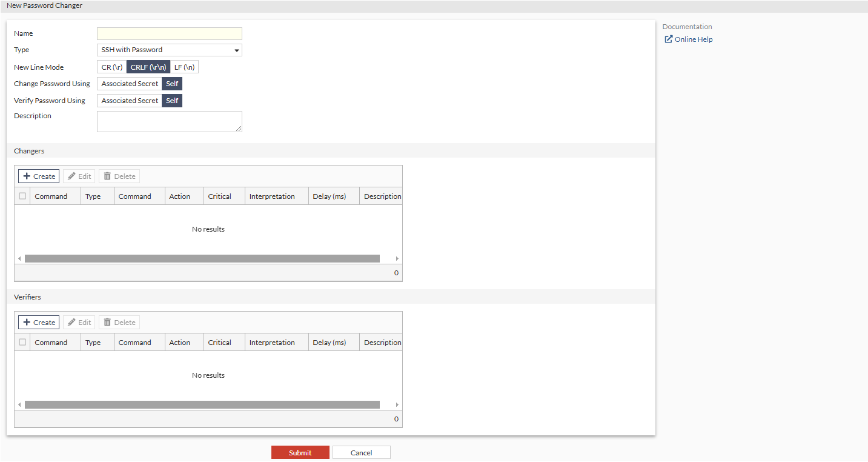Toggle the select-all checkbox in the Changers table
The image size is (868, 462).
point(22,196)
